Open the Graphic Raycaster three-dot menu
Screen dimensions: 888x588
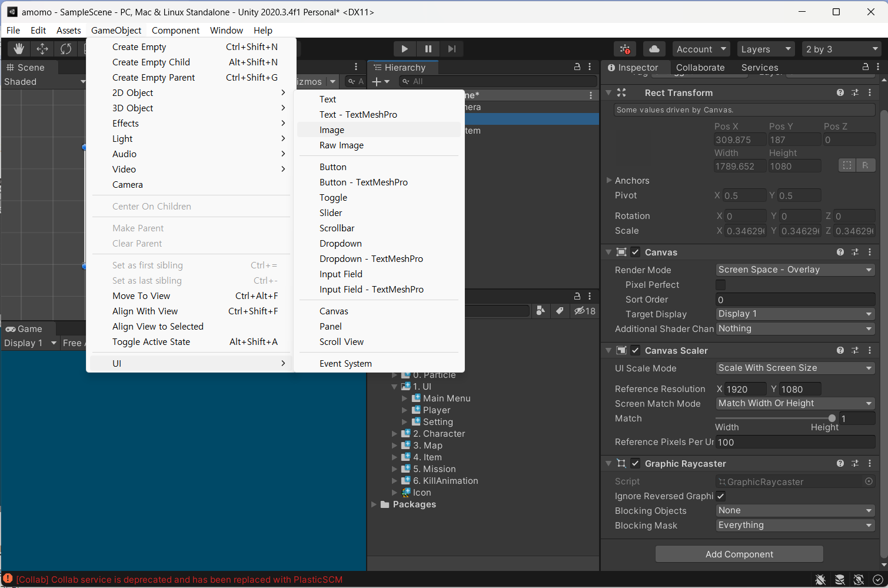pos(870,463)
